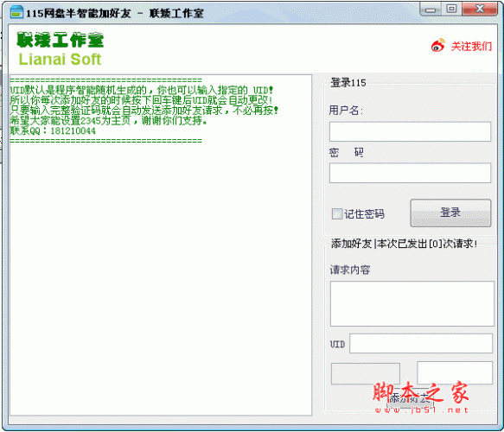Viewport: 504px width, 432px height.
Task: Click the 登录115 group label
Action: tap(348, 83)
